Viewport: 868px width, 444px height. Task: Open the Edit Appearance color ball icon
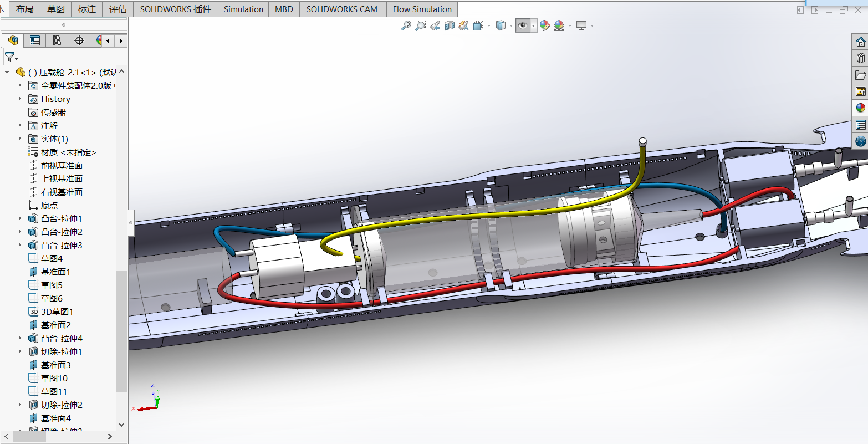[545, 25]
